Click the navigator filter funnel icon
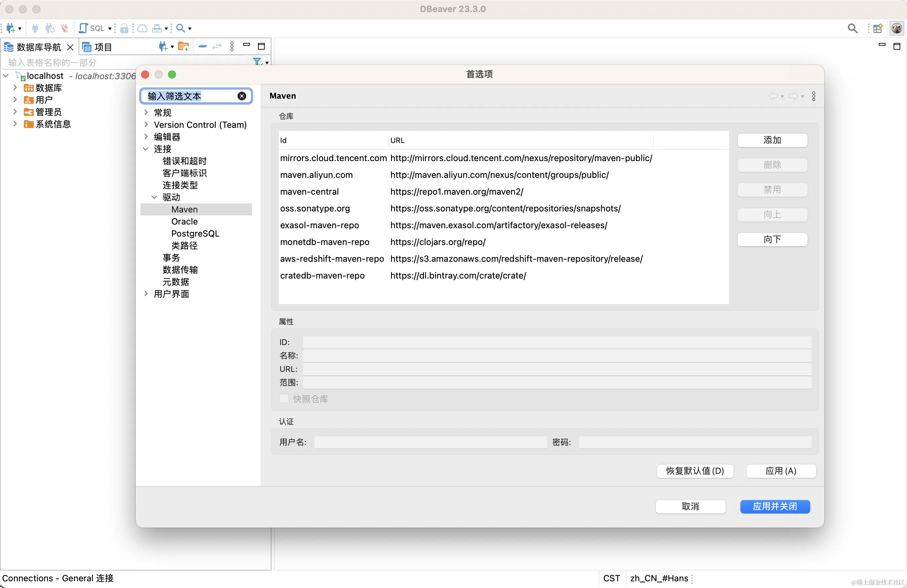Screen dimensions: 907x588 pyautogui.click(x=258, y=61)
